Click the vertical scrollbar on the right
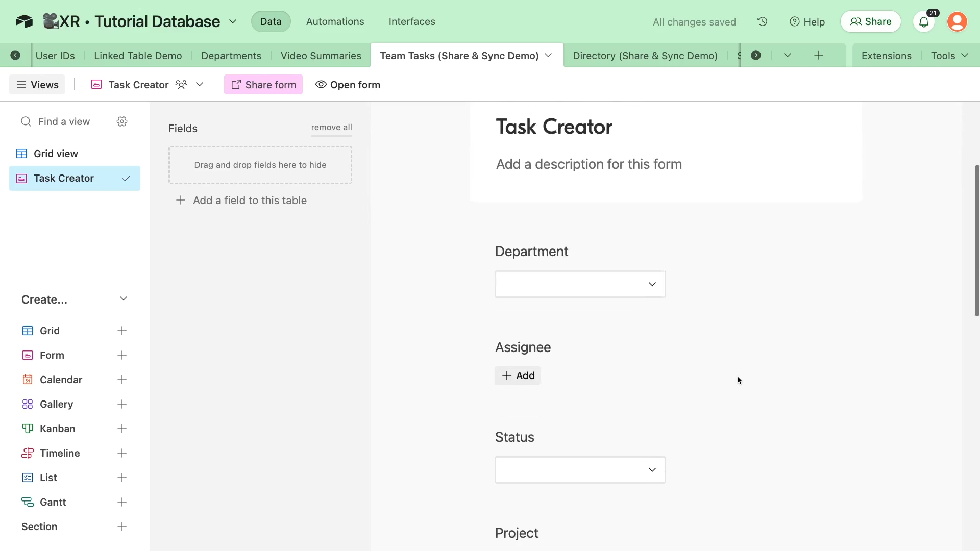Screen dimensions: 980x551 pyautogui.click(x=976, y=240)
